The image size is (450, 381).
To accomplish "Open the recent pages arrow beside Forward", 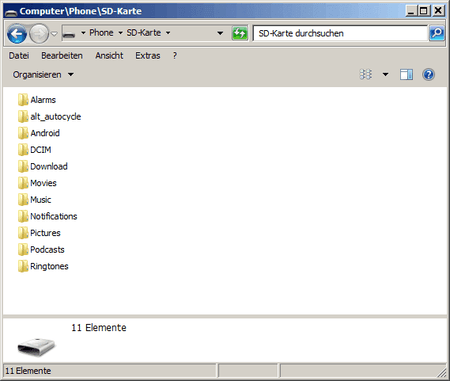I will 54,34.
